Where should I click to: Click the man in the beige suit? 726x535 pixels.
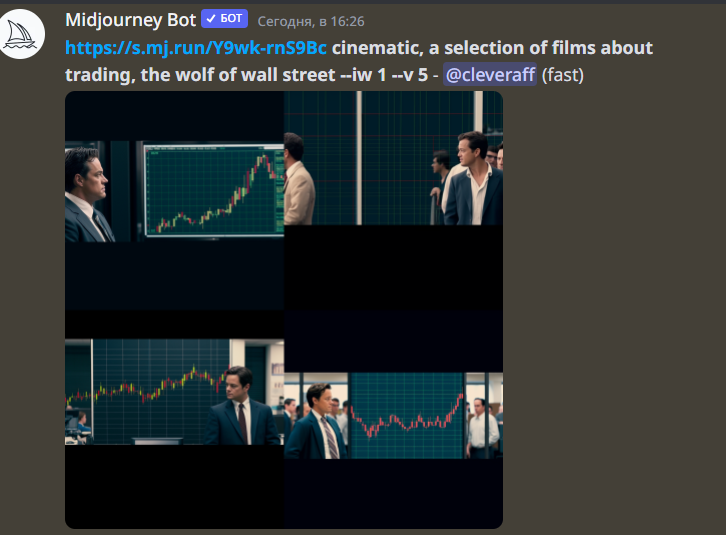(299, 179)
